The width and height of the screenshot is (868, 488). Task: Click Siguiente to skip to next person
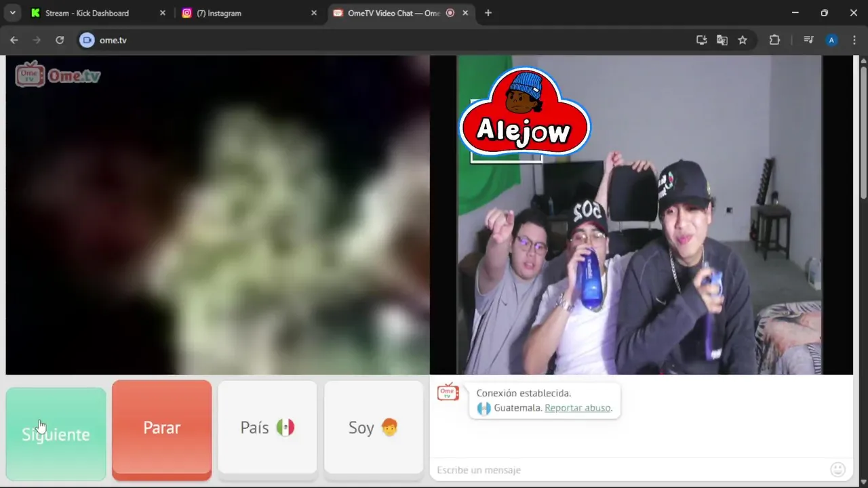pos(56,434)
